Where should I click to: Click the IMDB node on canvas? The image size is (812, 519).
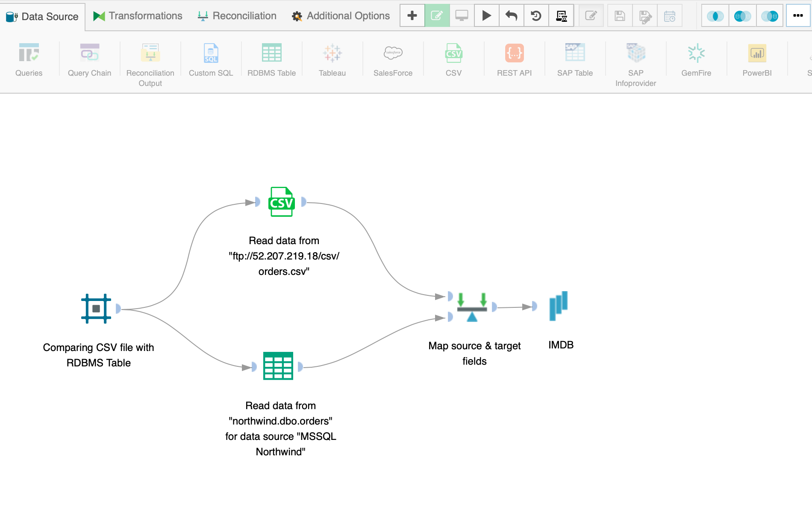(558, 306)
